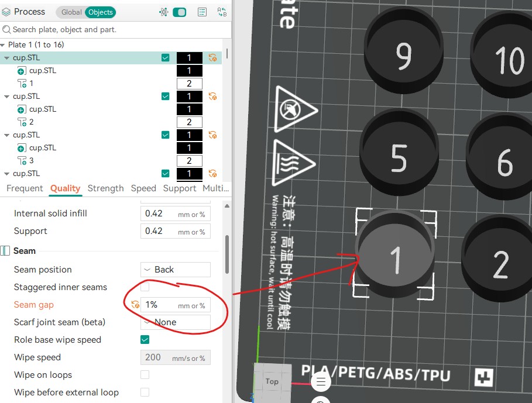The image size is (532, 403).
Task: Click the Seam section icon
Action: [5, 251]
